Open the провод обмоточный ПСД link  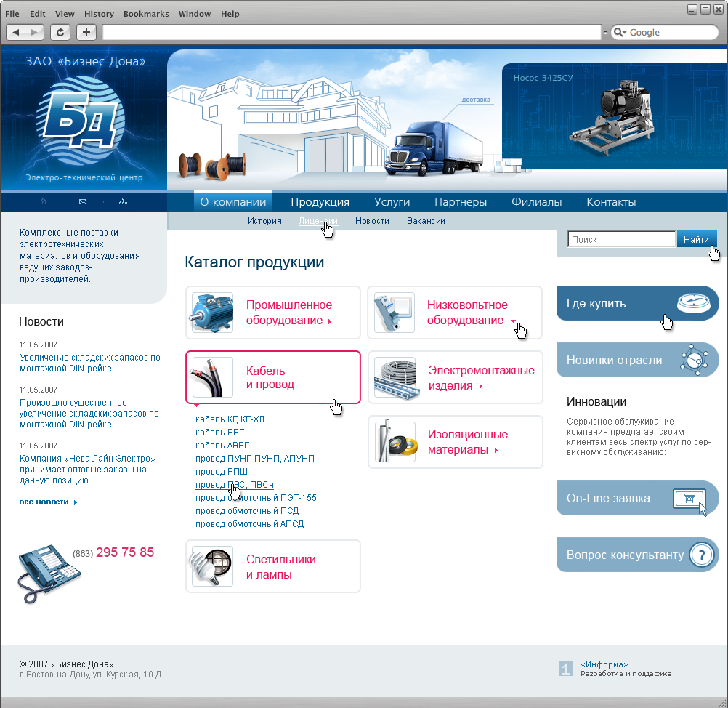point(247,510)
